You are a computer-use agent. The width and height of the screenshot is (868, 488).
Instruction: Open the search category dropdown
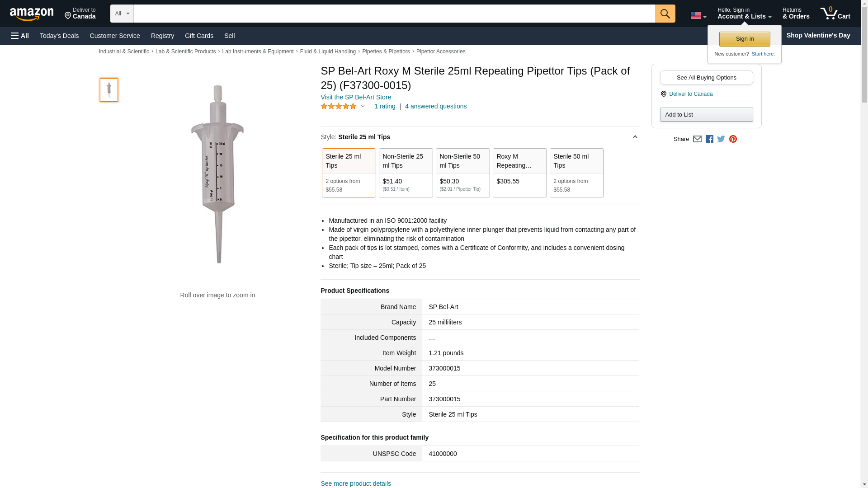click(x=122, y=14)
